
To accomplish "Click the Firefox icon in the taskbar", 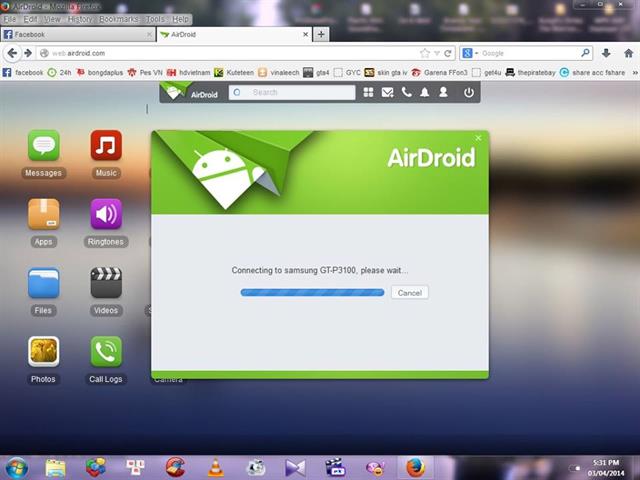I will pyautogui.click(x=415, y=468).
